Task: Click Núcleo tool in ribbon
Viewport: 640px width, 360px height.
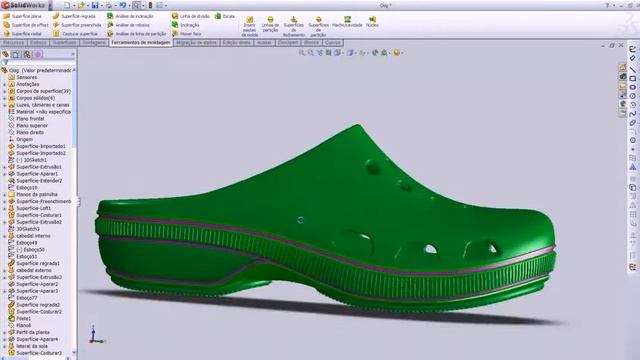Action: pos(372,22)
